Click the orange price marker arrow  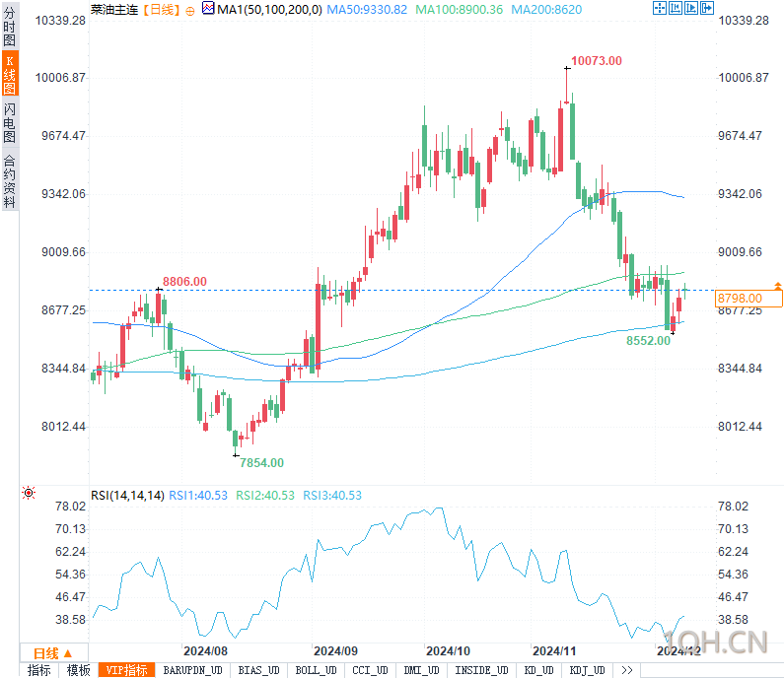tap(778, 285)
